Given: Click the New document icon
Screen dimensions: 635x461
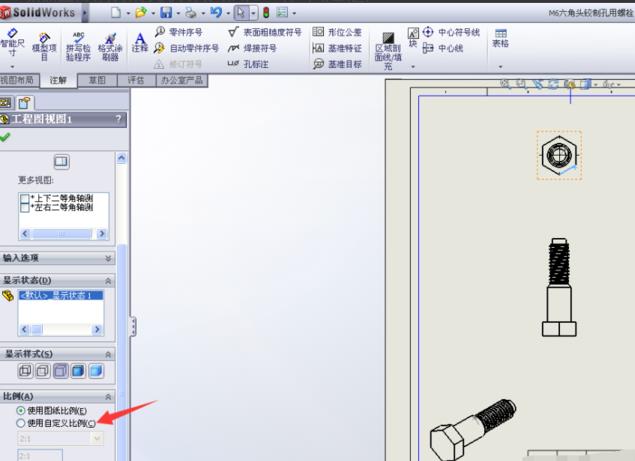Looking at the screenshot, I should click(x=116, y=13).
